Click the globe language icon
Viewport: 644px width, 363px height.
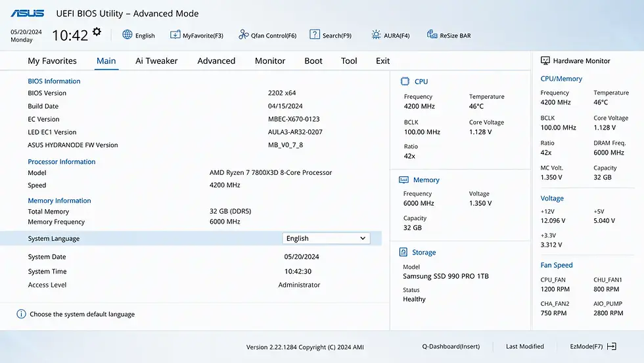click(x=127, y=35)
